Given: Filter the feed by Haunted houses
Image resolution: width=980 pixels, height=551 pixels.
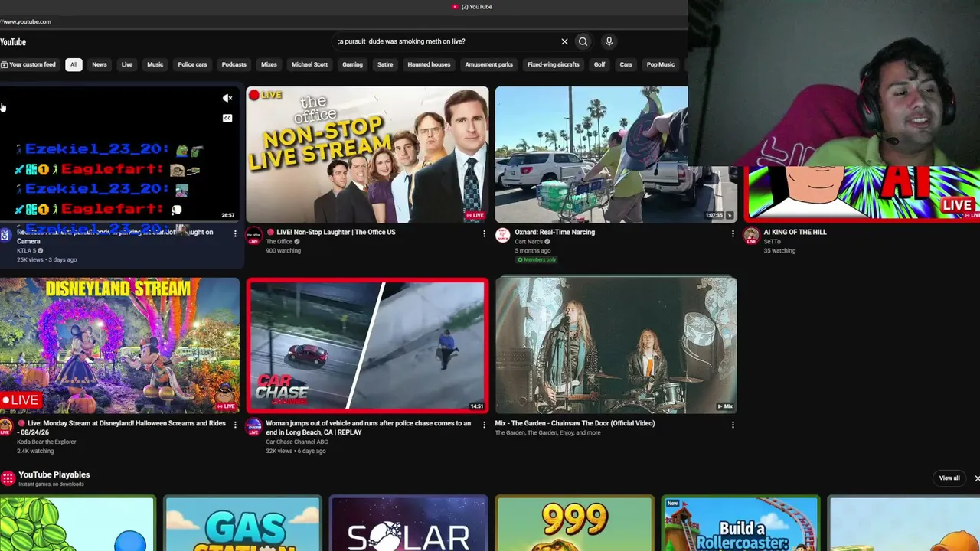Looking at the screenshot, I should (429, 64).
